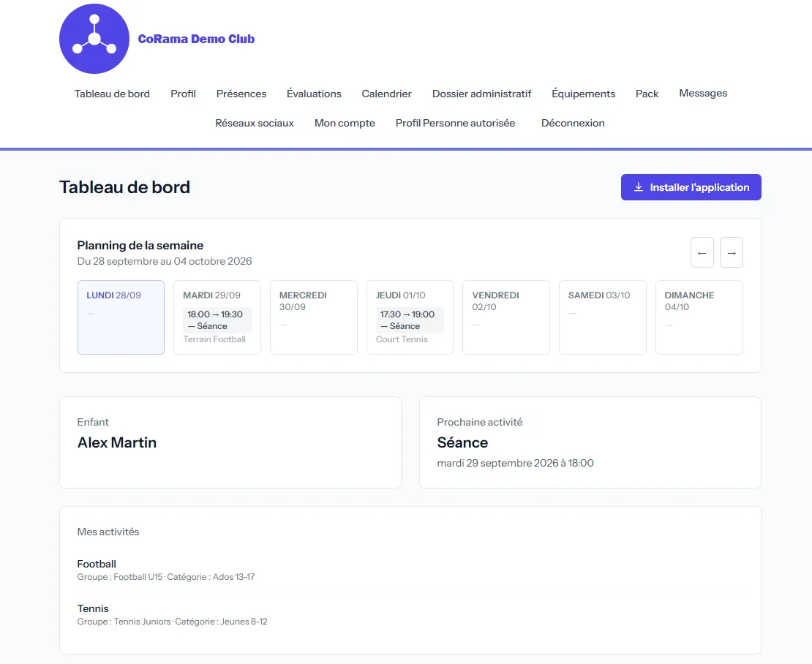The width and height of the screenshot is (812, 664).
Task: Open the 17:30 → 19:00 Séance entry
Action: click(x=410, y=320)
